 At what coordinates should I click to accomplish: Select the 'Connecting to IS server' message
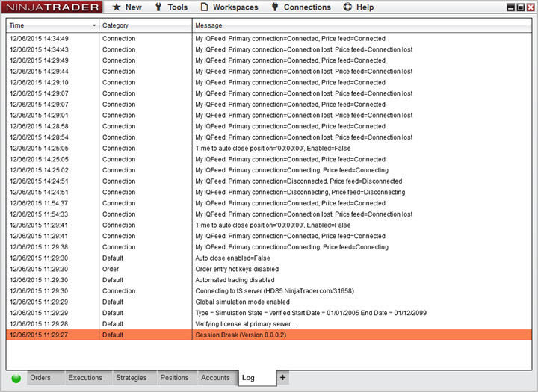point(274,291)
